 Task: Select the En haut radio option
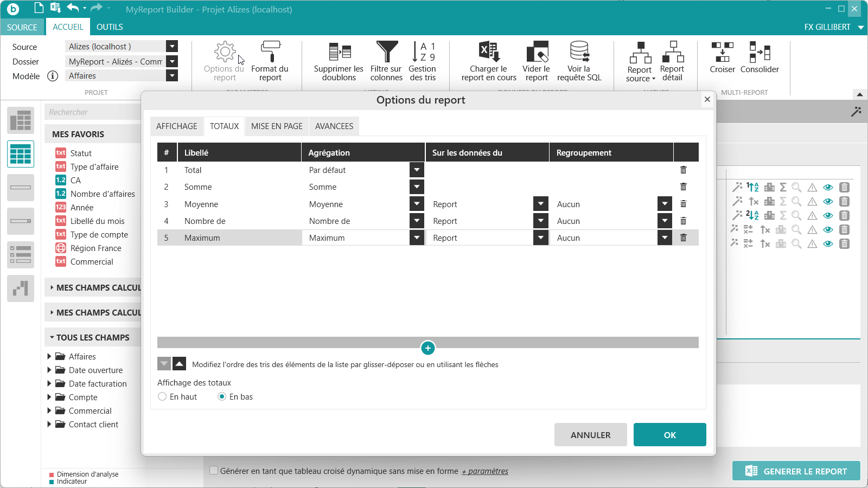point(162,397)
